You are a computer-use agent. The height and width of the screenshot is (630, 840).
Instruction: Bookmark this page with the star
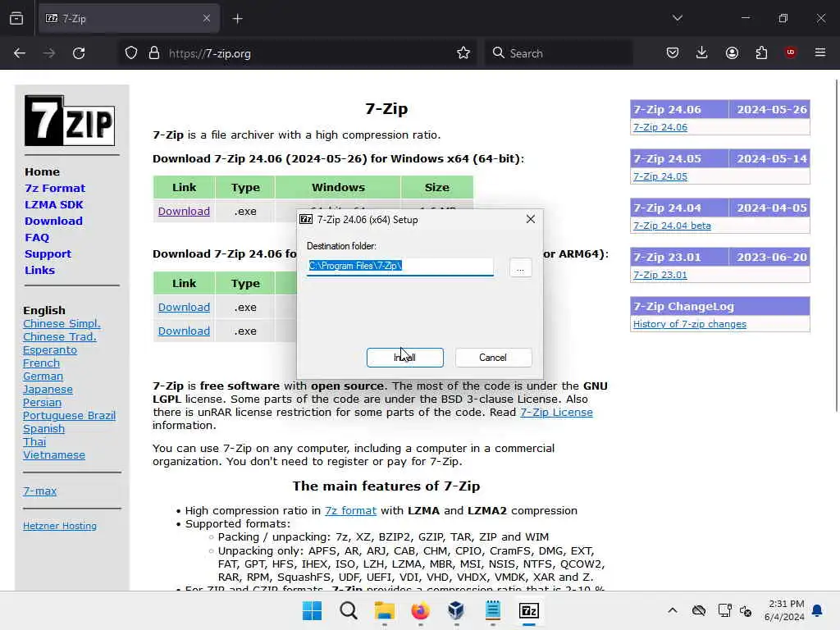click(x=463, y=53)
